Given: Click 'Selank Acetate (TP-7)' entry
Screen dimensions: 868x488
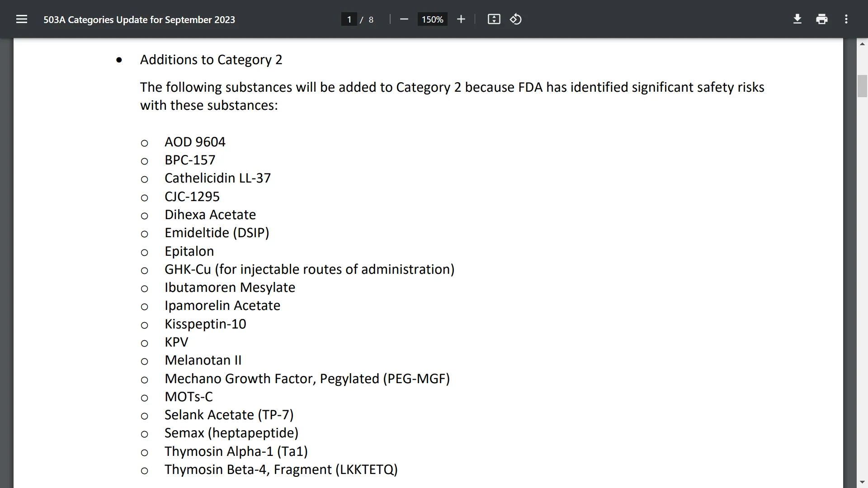Looking at the screenshot, I should coord(229,415).
